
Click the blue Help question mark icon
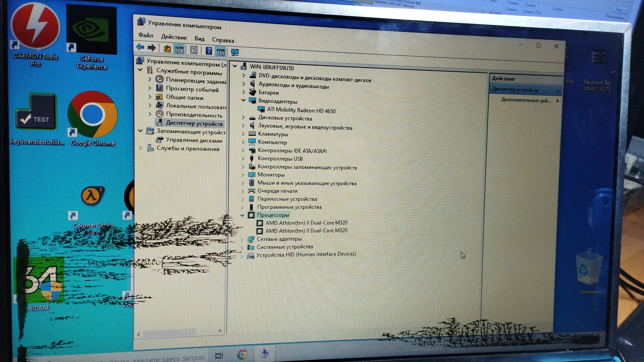pos(209,51)
